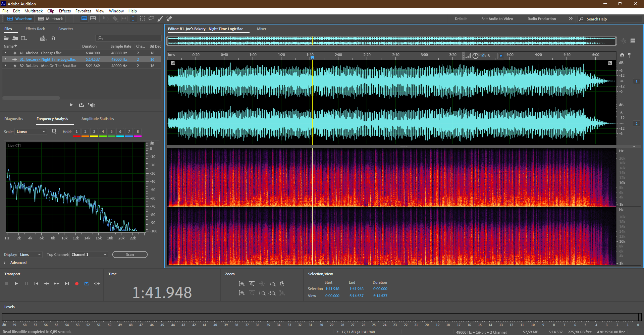Click the New File icon
The width and height of the screenshot is (644, 335).
click(x=24, y=38)
